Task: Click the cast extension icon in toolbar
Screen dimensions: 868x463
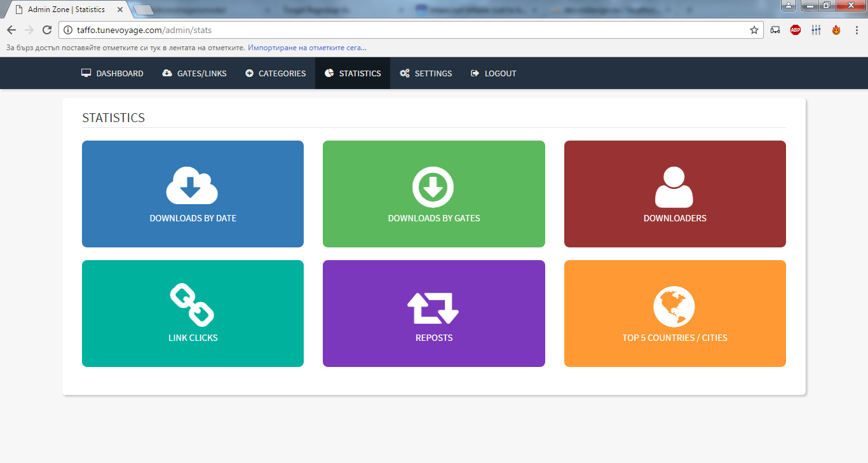Action: coord(775,30)
